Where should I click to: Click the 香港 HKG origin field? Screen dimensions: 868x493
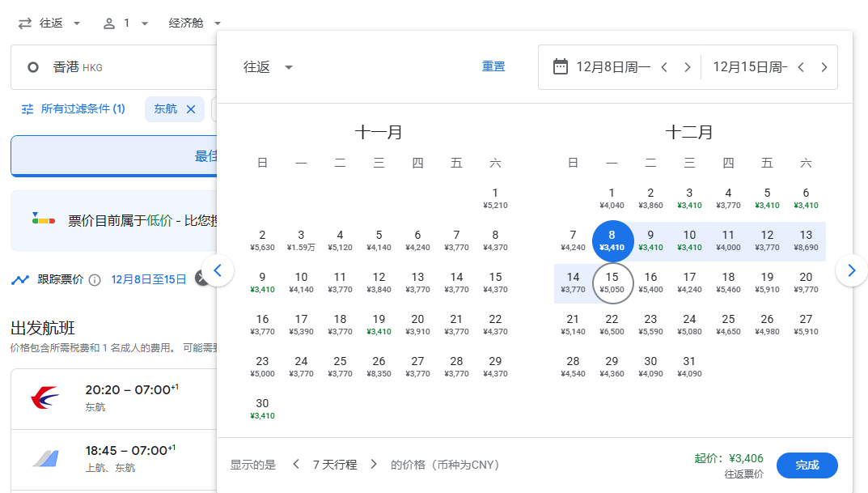113,67
